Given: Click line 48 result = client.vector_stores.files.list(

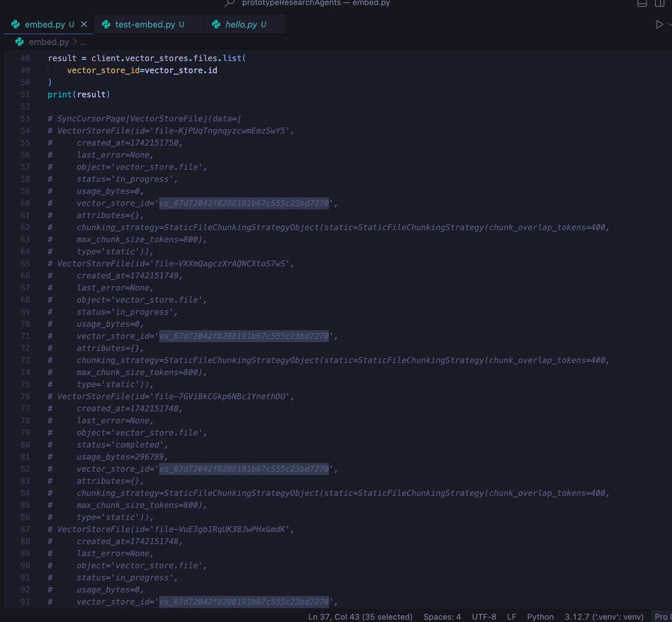Looking at the screenshot, I should [x=147, y=58].
